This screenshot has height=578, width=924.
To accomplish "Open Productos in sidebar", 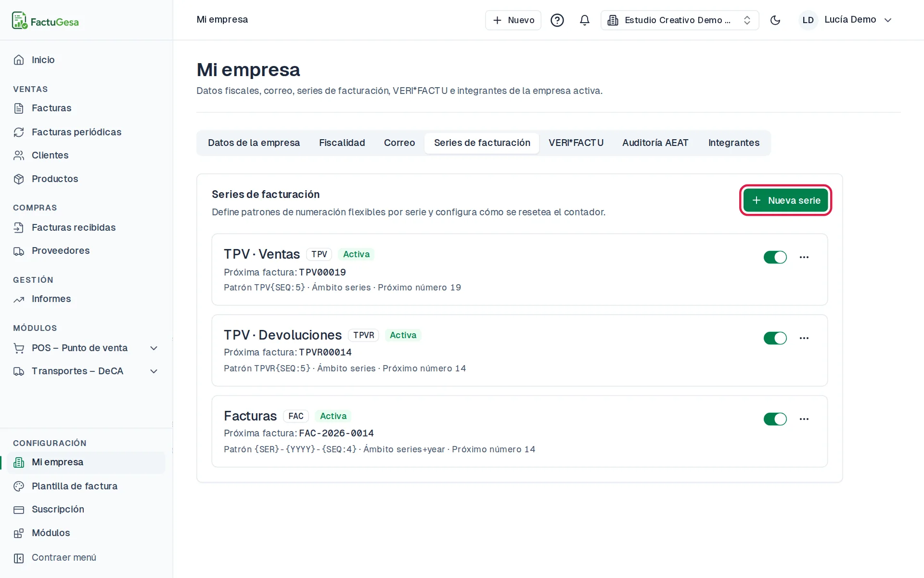I will [x=87, y=179].
